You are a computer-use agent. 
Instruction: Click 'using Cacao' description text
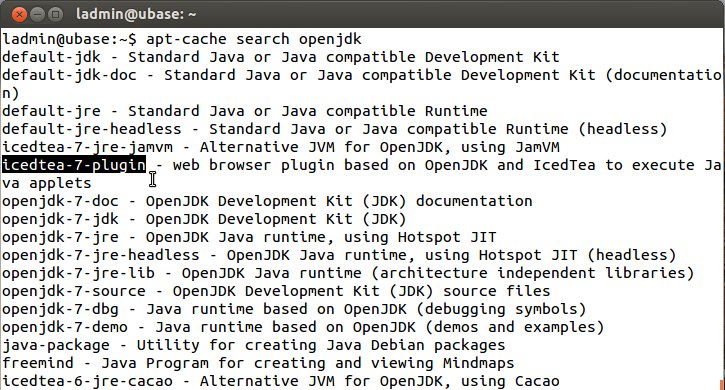[510, 382]
